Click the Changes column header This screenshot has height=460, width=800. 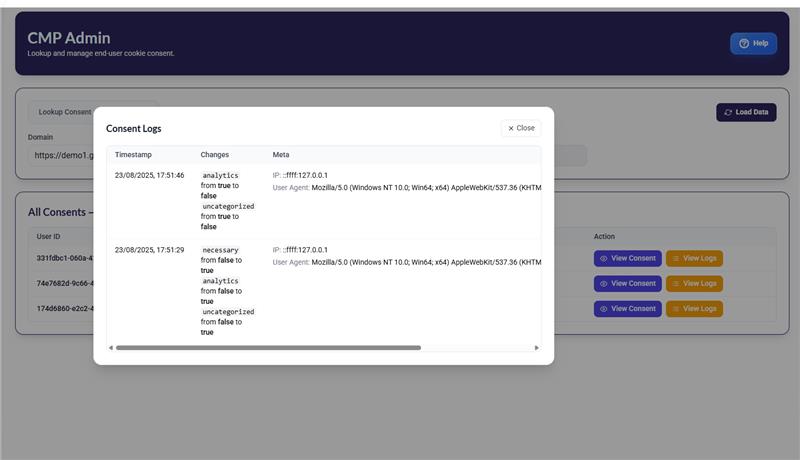215,155
